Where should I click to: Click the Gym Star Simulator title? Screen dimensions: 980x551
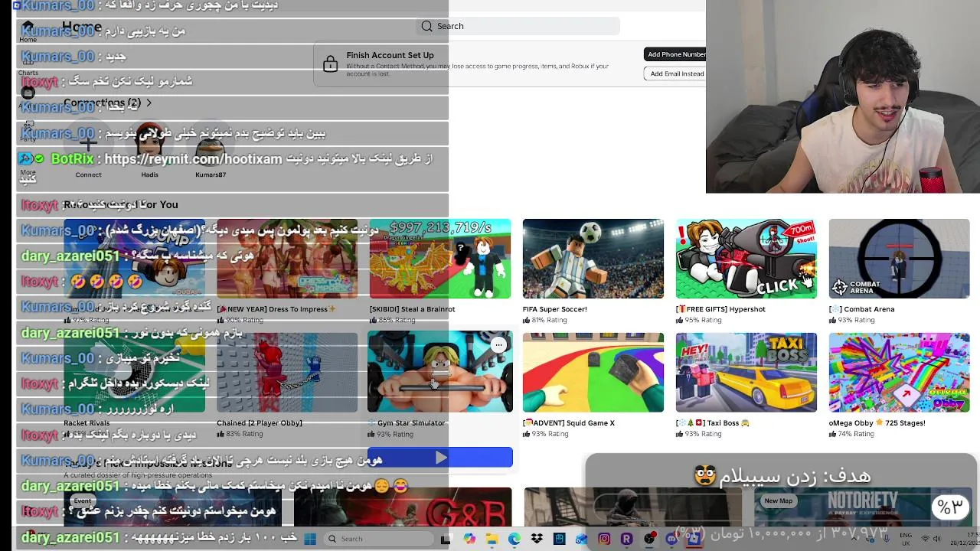[x=407, y=422]
